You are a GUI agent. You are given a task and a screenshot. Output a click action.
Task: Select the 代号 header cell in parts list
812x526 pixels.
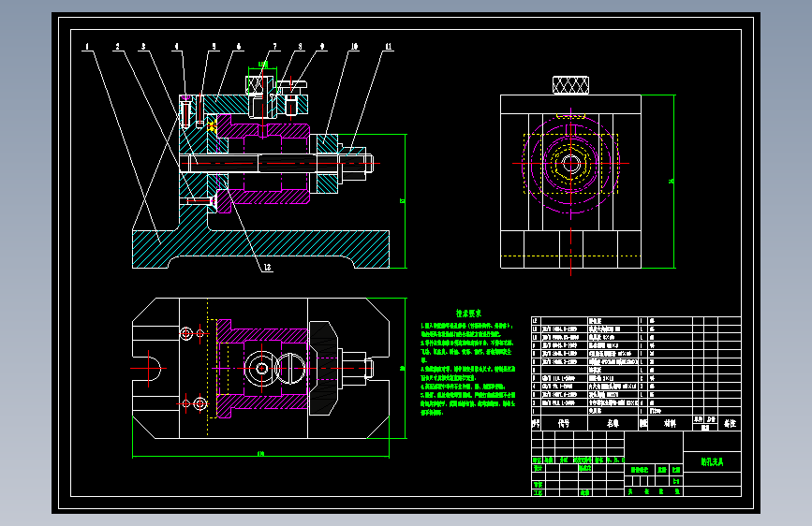coord(564,423)
